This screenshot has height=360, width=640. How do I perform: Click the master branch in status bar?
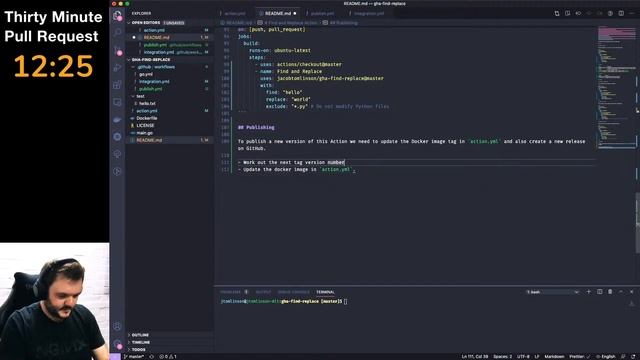134,357
